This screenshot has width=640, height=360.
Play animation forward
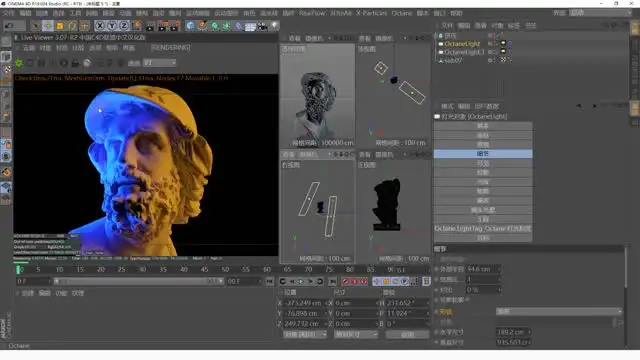point(301,281)
